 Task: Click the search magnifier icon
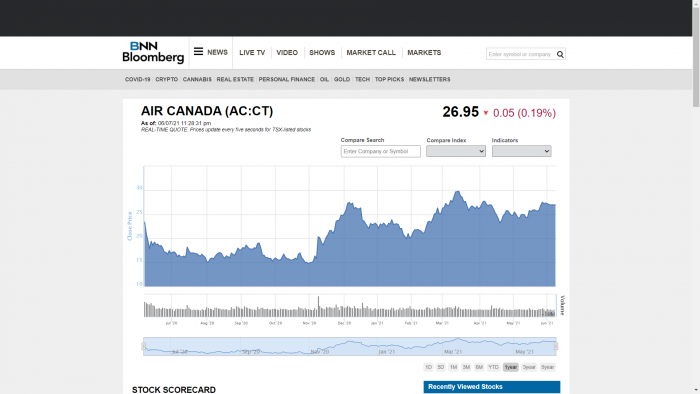click(x=560, y=54)
